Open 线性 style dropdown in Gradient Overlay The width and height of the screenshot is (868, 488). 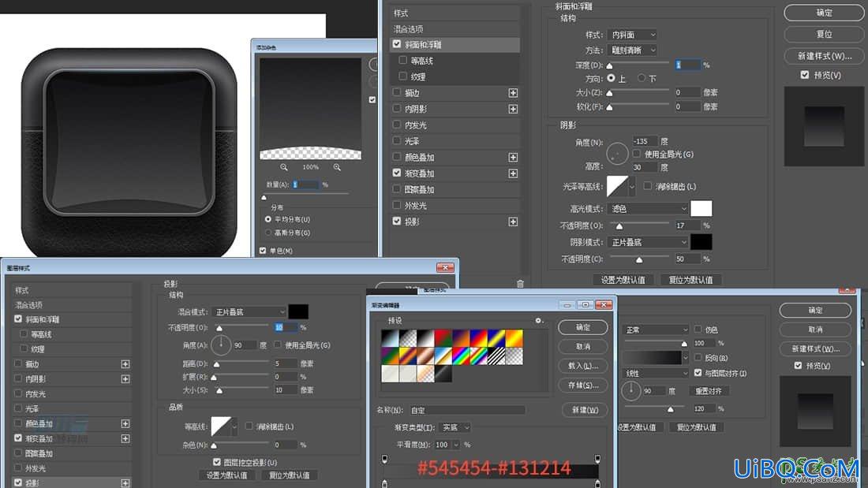[656, 374]
